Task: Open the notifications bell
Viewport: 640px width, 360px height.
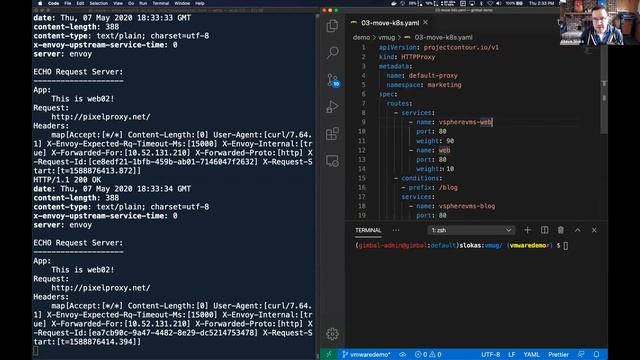Action: click(x=596, y=354)
